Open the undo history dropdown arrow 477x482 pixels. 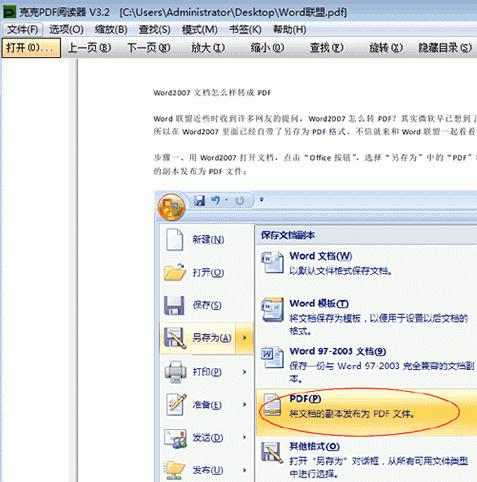(x=227, y=200)
